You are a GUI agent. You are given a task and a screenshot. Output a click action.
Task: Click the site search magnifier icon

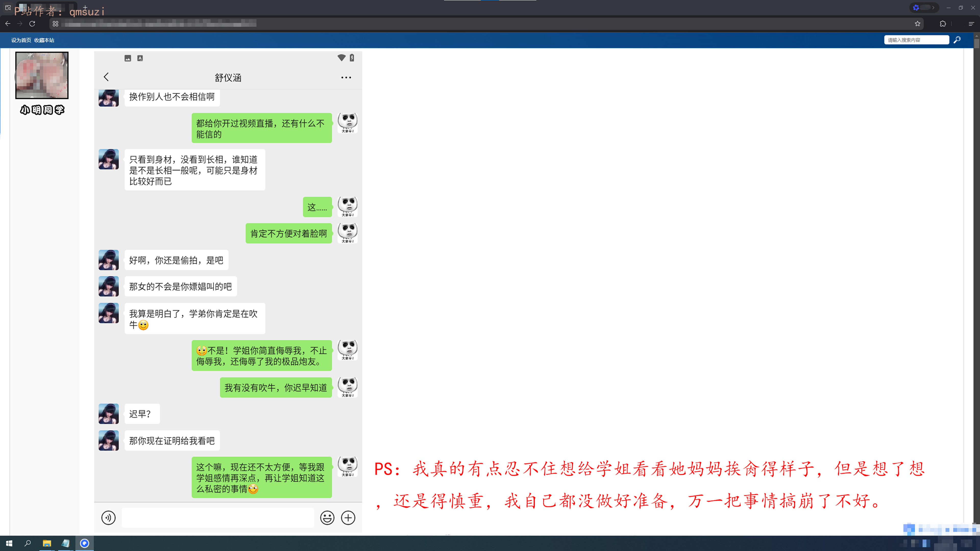pos(957,40)
